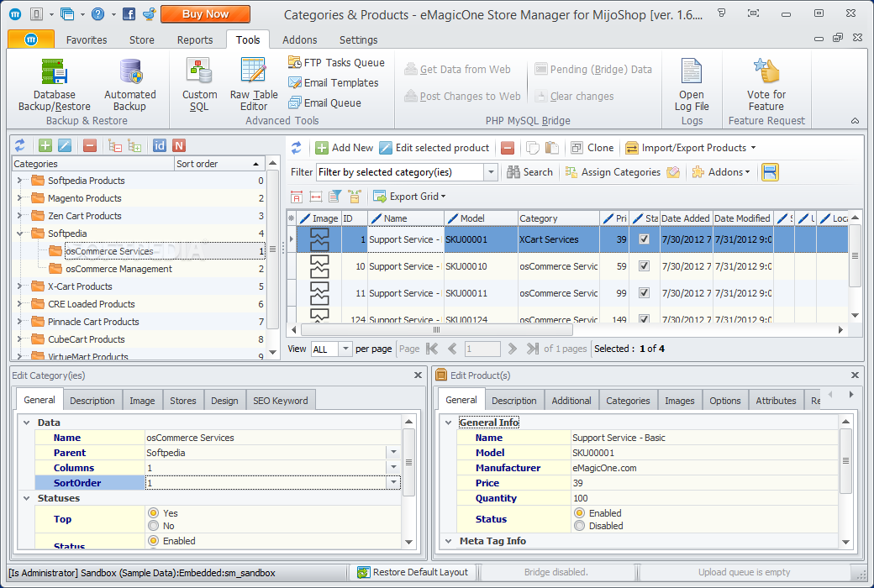Open the Settings ribbon tab
The image size is (874, 588).
point(358,39)
